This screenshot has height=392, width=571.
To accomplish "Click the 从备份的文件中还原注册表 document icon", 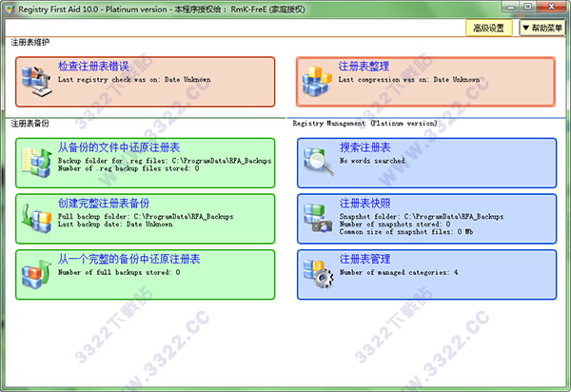I will 37,163.
